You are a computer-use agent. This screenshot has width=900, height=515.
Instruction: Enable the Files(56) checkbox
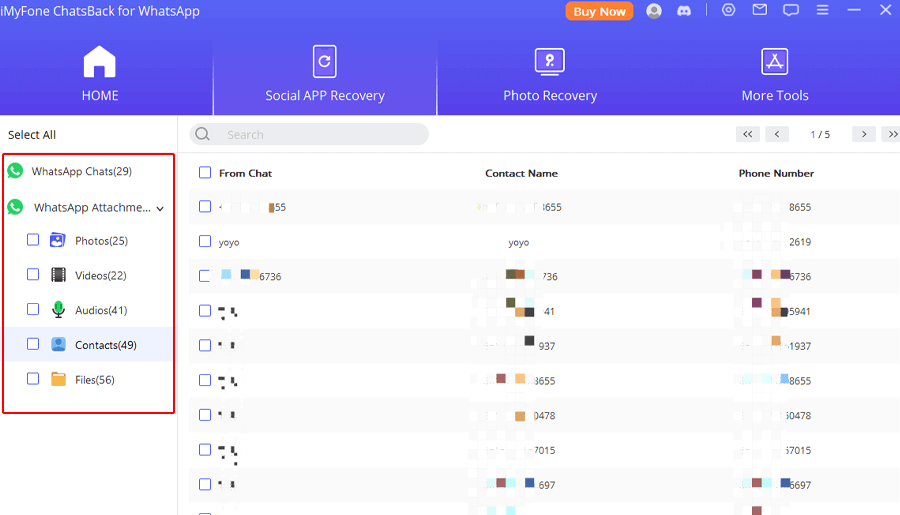click(x=33, y=379)
